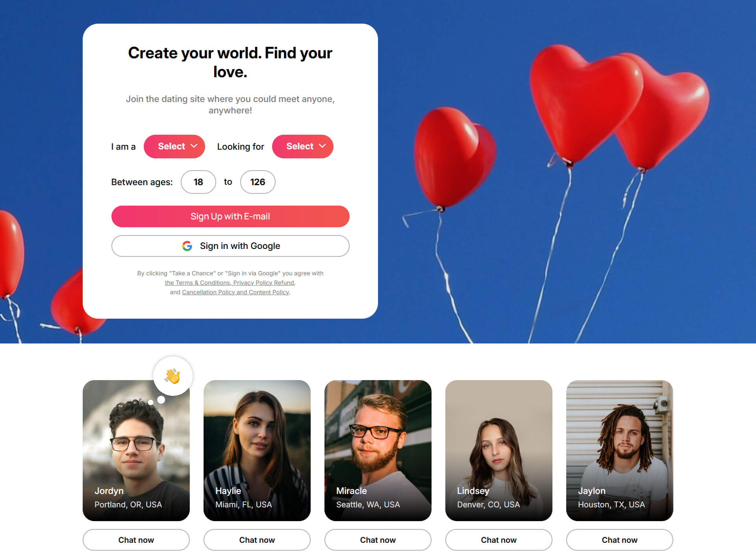Open the "Looking for" Select dropdown

point(302,147)
